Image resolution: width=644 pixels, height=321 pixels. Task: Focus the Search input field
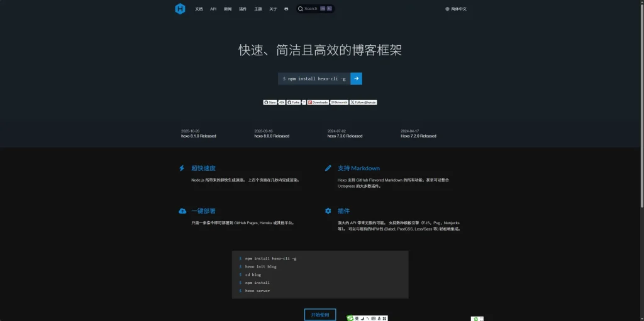[316, 9]
